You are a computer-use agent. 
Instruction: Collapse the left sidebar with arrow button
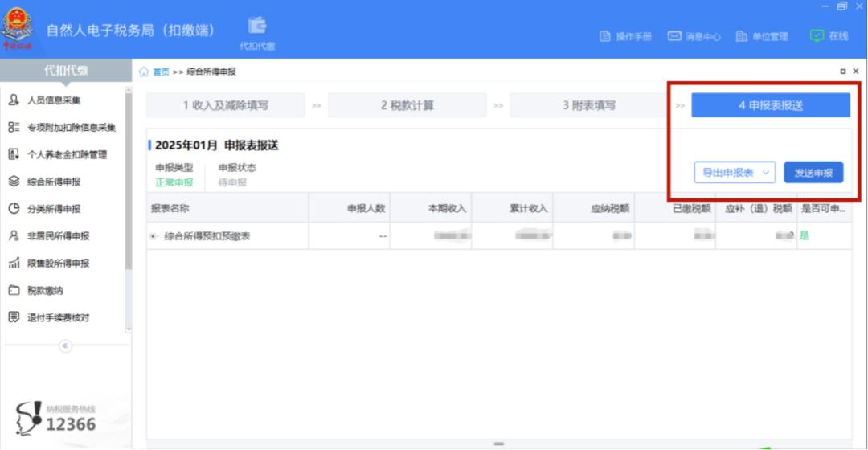pyautogui.click(x=66, y=346)
